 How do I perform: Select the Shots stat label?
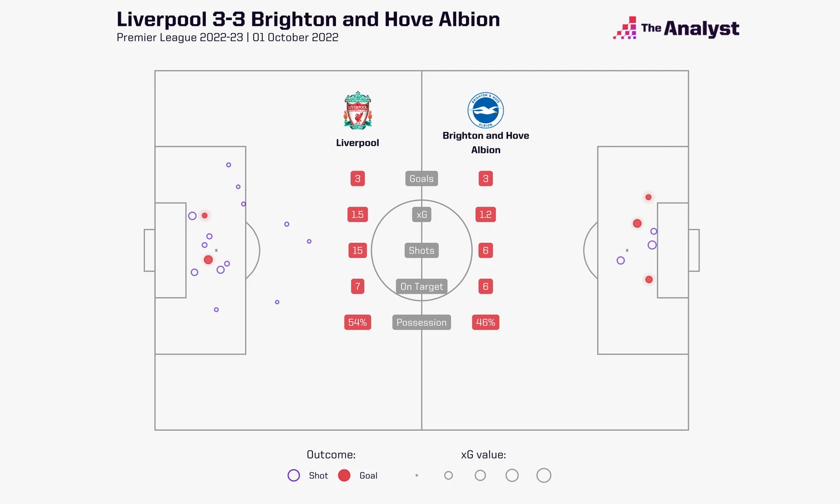point(422,250)
